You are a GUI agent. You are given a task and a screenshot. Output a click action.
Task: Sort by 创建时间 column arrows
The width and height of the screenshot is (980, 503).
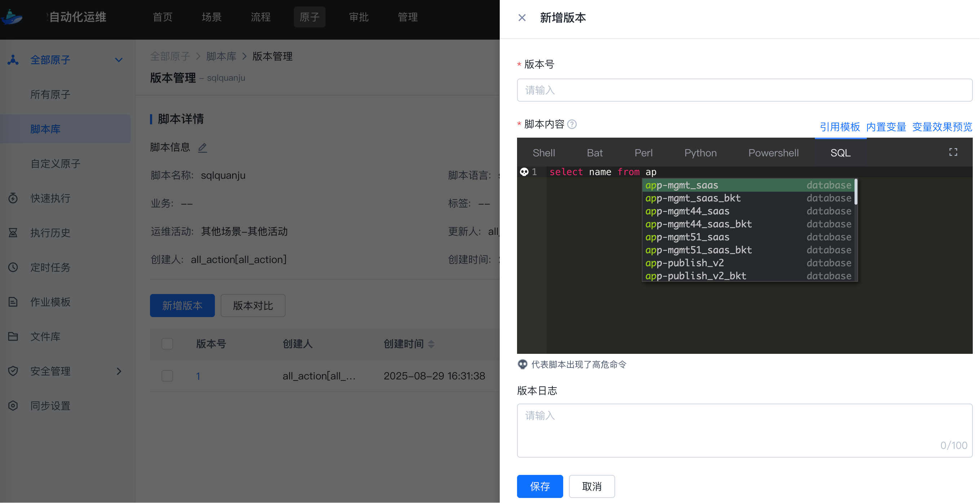[x=431, y=344]
